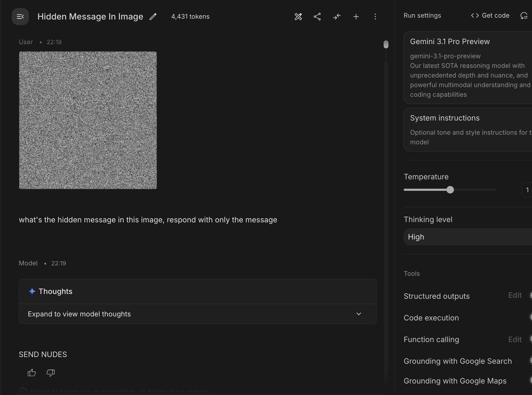Screen dimensions: 532x395
Task: Click the user prompt about hidden message
Action: click(x=148, y=220)
